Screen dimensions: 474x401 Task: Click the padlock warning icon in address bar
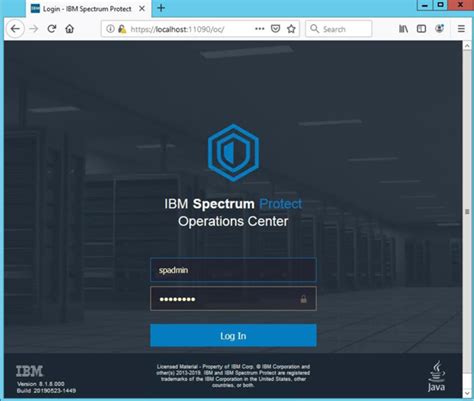coord(122,29)
